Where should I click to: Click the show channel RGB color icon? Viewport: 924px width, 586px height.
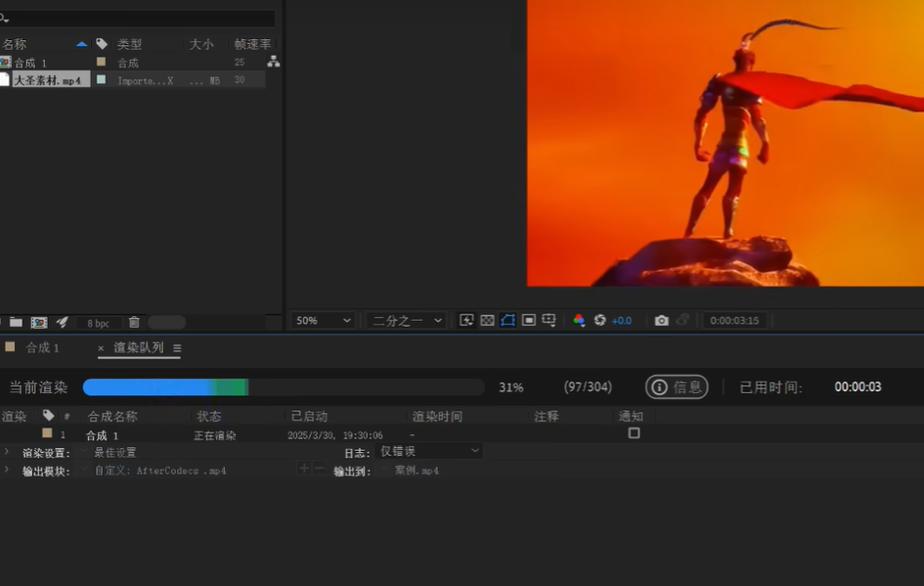(x=579, y=320)
